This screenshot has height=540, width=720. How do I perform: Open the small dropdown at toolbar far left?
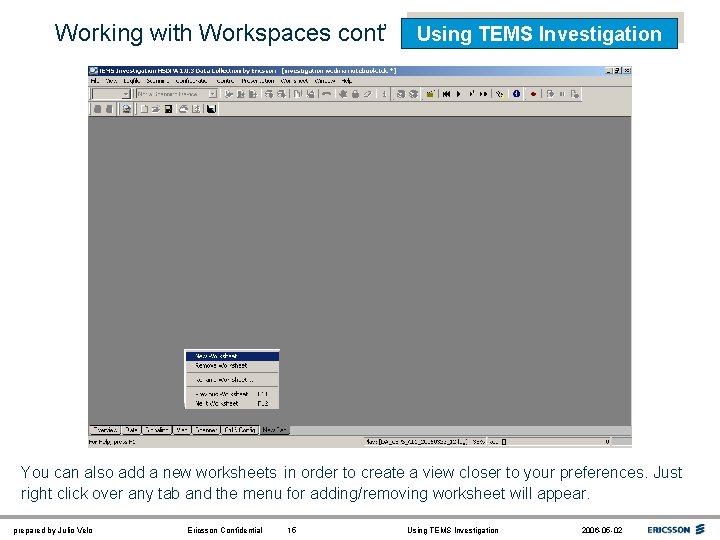click(x=126, y=94)
